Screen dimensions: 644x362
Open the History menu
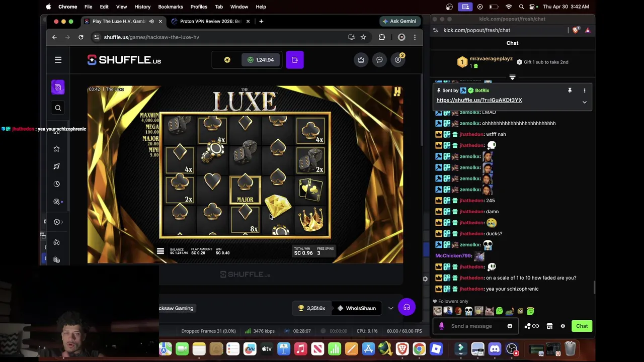pyautogui.click(x=142, y=7)
